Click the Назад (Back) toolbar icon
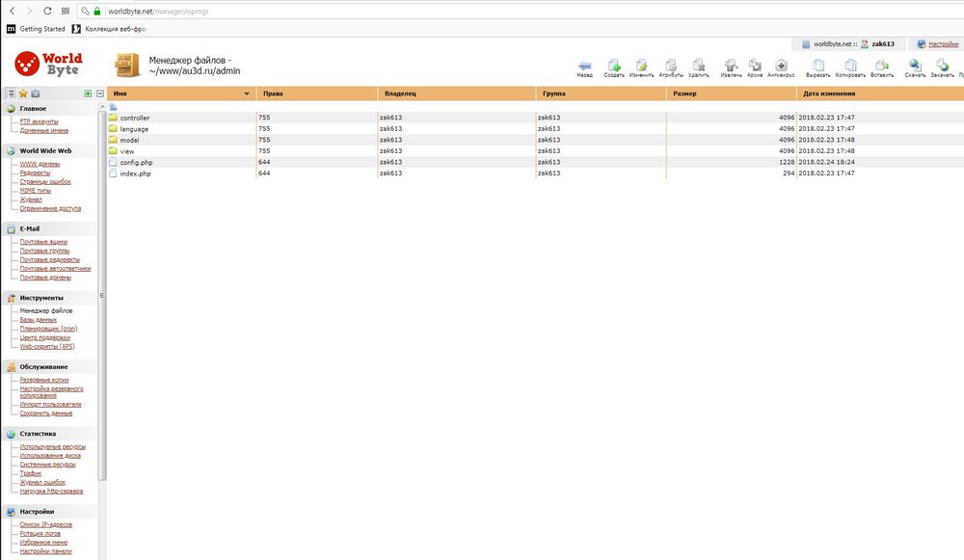The height and width of the screenshot is (560, 964). pos(584,66)
